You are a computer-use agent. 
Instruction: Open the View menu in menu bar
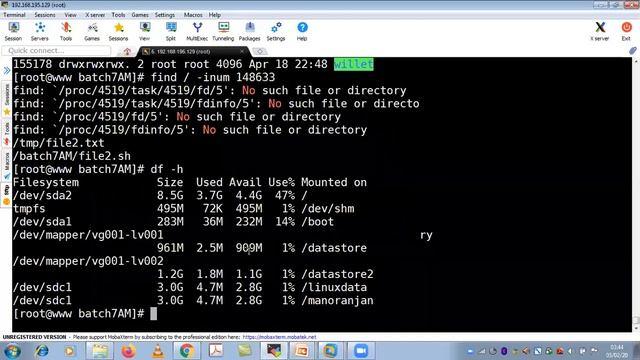[x=70, y=15]
